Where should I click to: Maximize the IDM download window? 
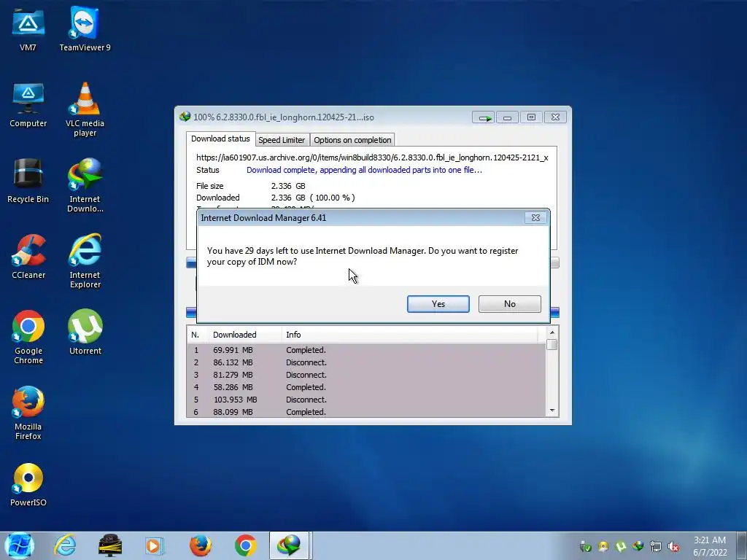[x=531, y=117]
